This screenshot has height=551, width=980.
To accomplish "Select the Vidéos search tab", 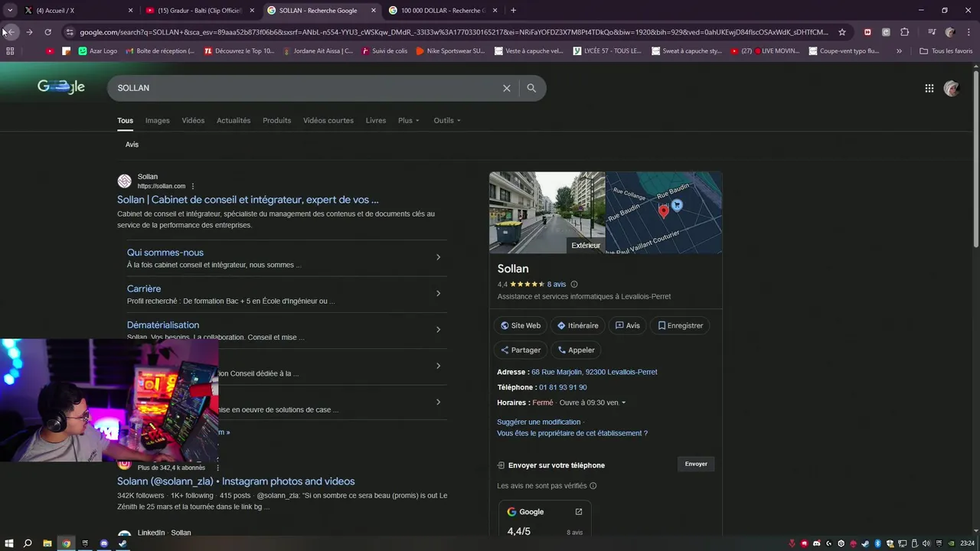I will (193, 121).
